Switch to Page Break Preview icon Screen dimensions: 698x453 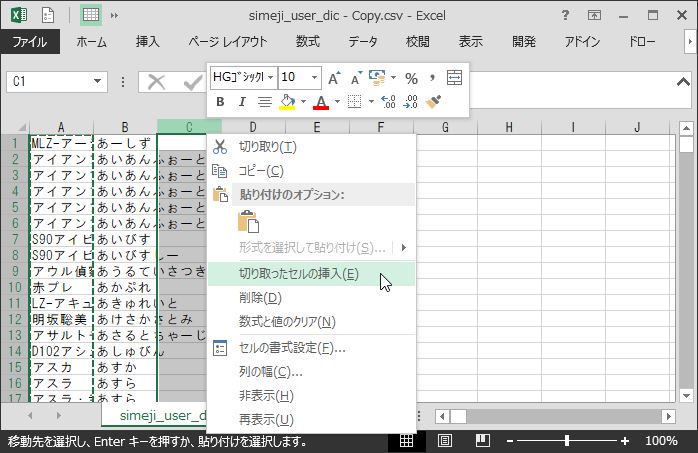[x=483, y=441]
